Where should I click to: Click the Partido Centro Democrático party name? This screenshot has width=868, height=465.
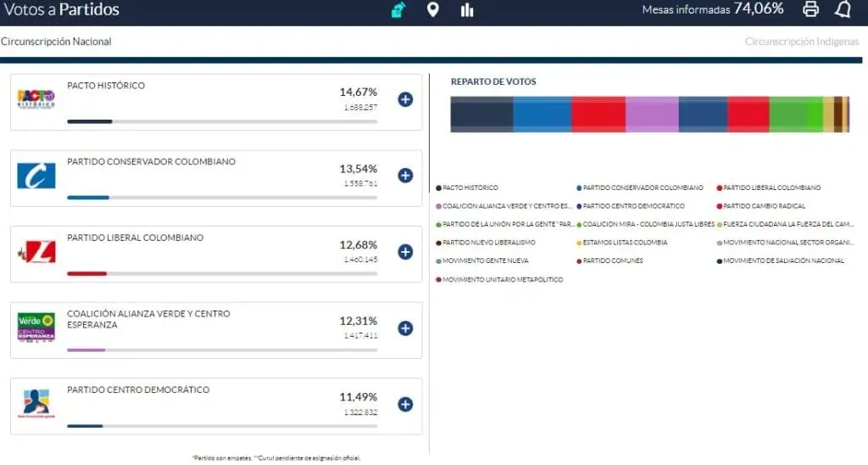(138, 389)
